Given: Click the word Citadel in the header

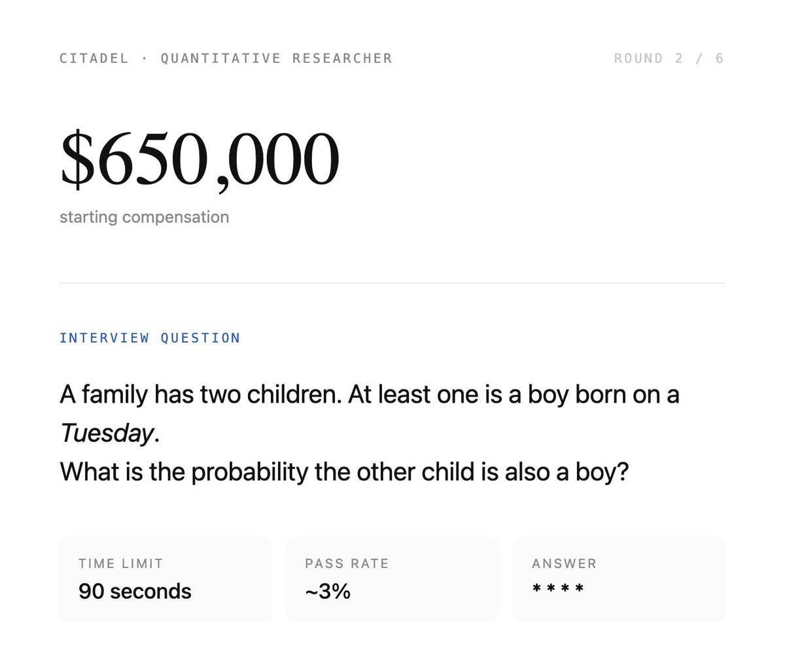Looking at the screenshot, I should point(94,58).
